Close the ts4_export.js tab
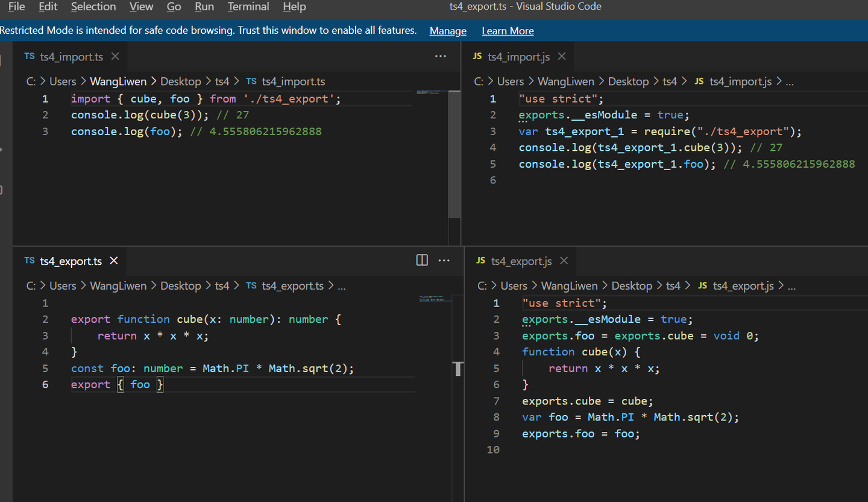The image size is (868, 502). pyautogui.click(x=564, y=261)
